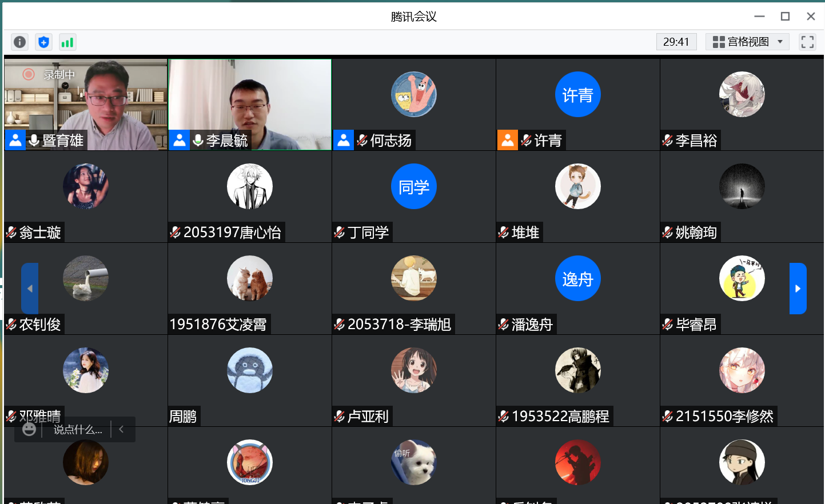The height and width of the screenshot is (504, 825).
Task: Open the blue security shield icon
Action: pos(43,42)
